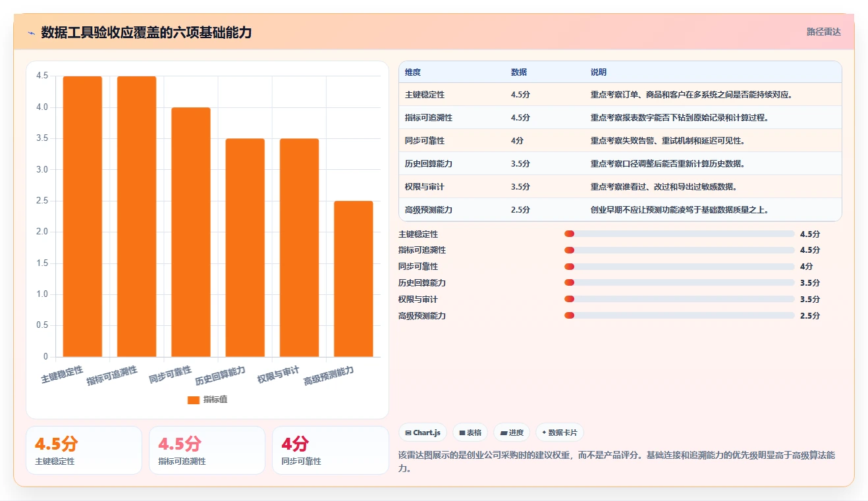Screen dimensions: 868x501
Task: Click the 历史回算能力 bar in the chart
Action: tap(245, 248)
